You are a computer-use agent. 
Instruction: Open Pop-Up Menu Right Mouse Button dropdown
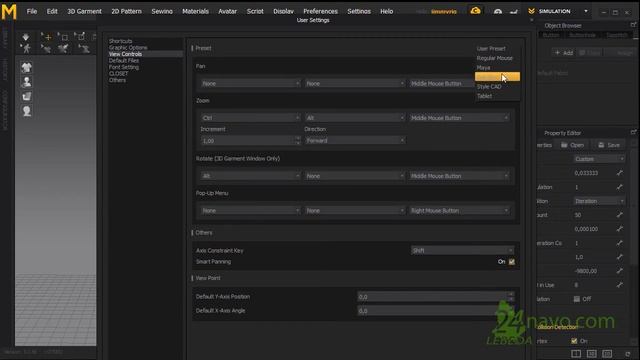[x=460, y=211]
